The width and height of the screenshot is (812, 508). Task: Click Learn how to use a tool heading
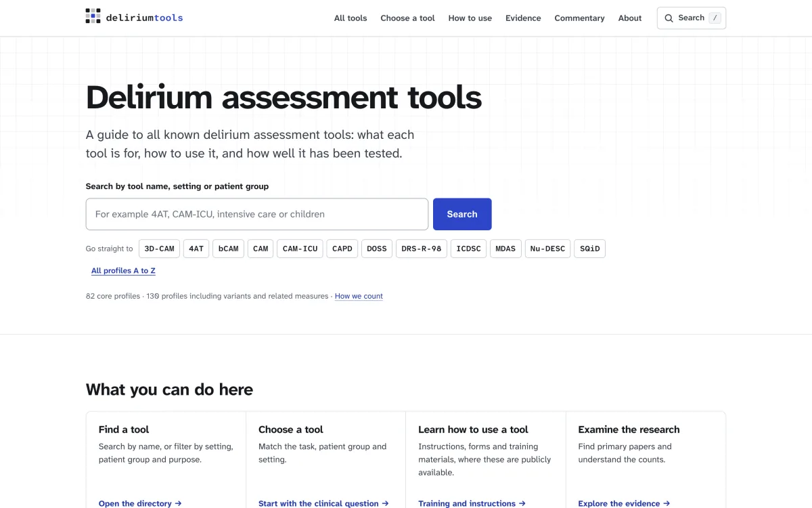[x=473, y=429]
